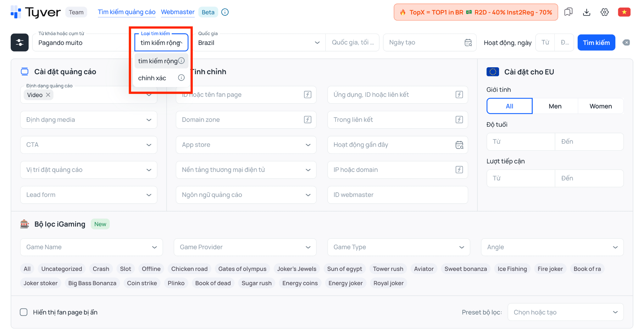This screenshot has width=644, height=330.
Task: Click the keyword field with Pagando muito
Action: pyautogui.click(x=83, y=42)
